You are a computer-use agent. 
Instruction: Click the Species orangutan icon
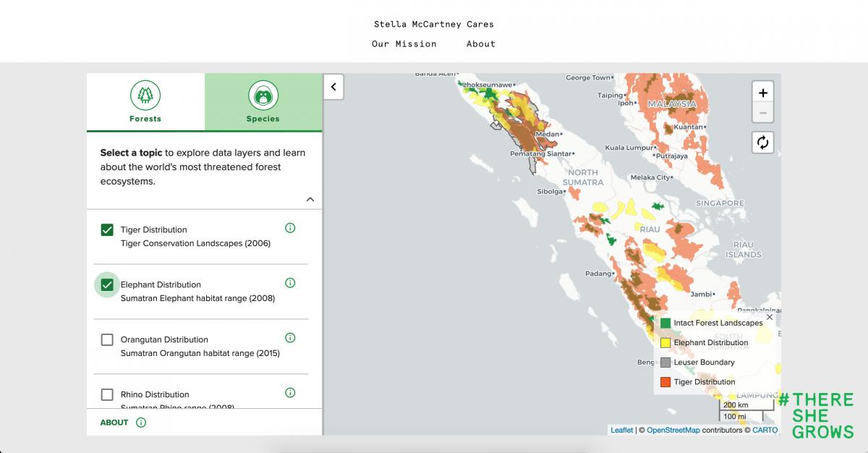[x=263, y=94]
